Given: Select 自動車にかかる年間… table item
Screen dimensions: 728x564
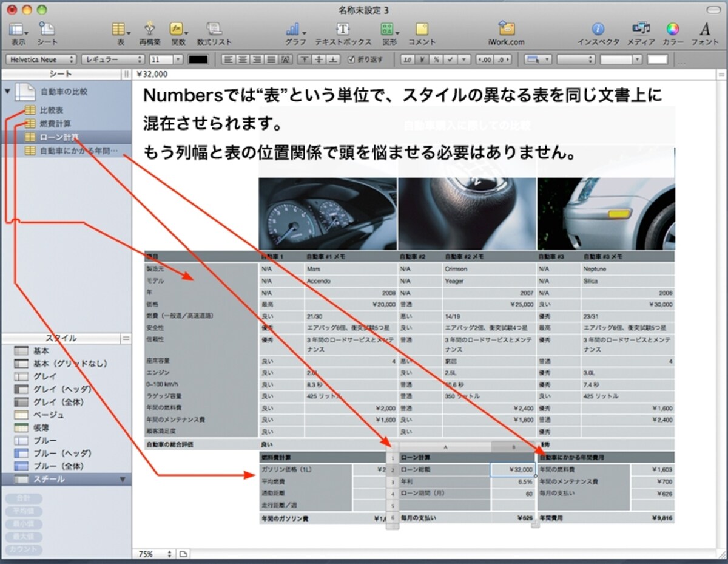Looking at the screenshot, I should click(x=79, y=150).
